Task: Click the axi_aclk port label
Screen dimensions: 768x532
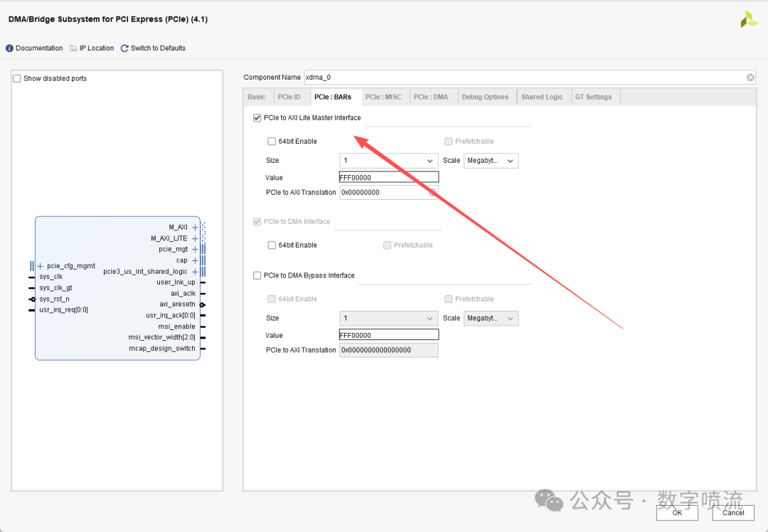Action: (183, 294)
